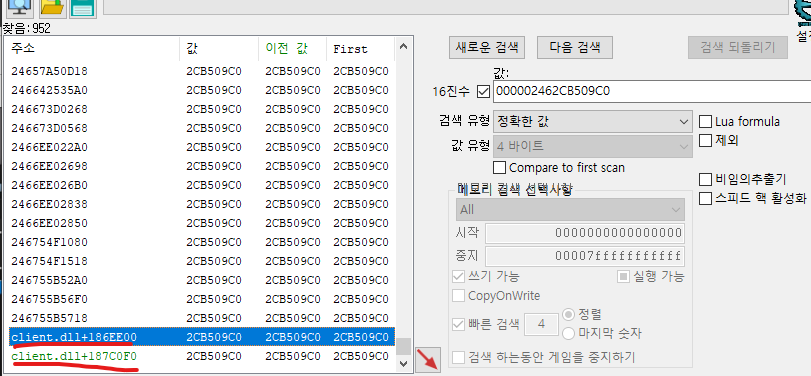Select address row 246755B56F0
811x376 pixels.
coord(201,299)
